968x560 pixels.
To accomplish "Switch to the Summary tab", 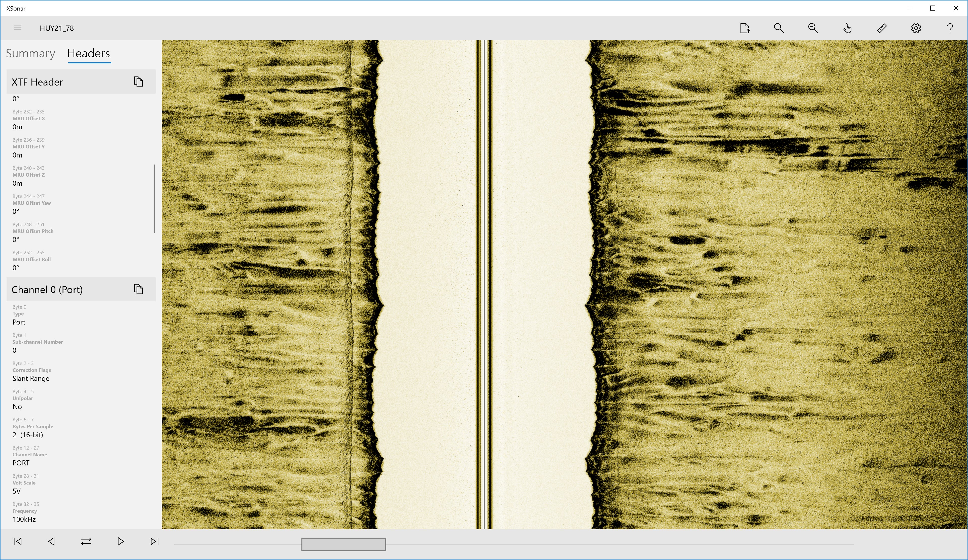I will click(x=30, y=53).
